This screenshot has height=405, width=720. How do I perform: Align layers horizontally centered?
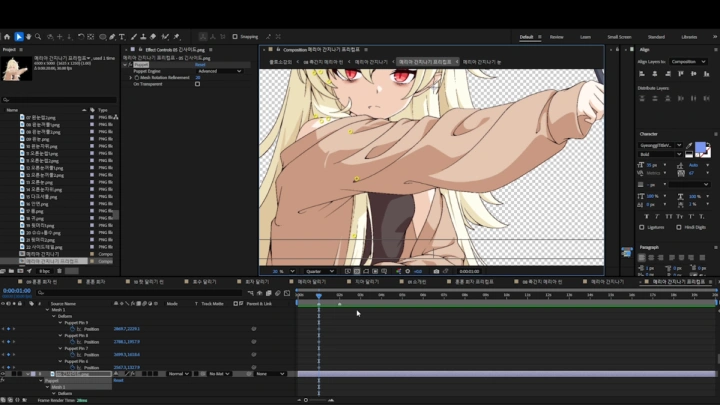pyautogui.click(x=655, y=73)
